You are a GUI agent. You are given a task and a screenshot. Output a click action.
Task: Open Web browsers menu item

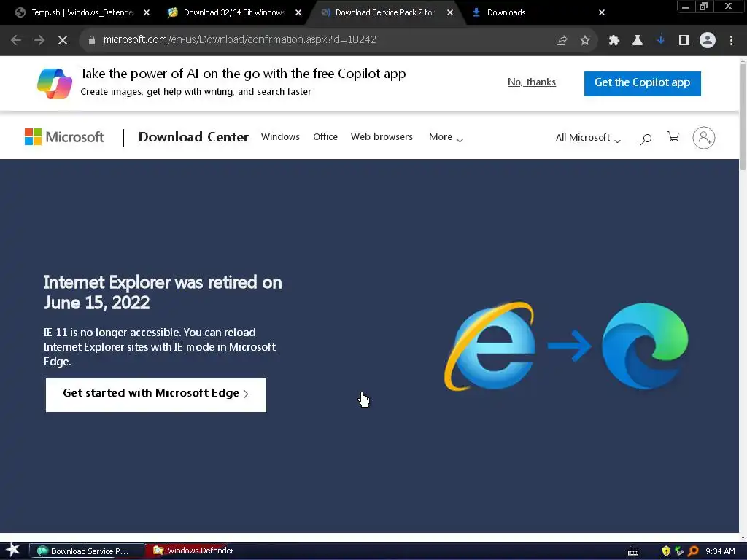(x=382, y=137)
